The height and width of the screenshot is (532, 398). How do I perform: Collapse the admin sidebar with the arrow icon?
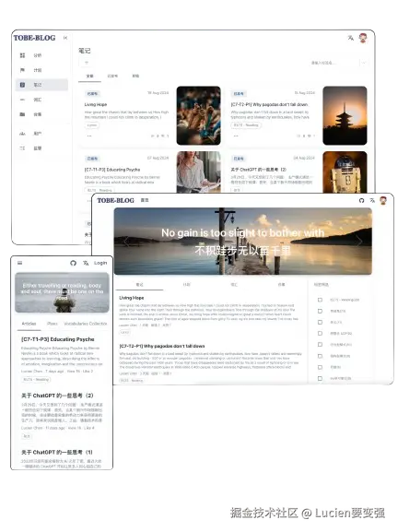(x=65, y=38)
